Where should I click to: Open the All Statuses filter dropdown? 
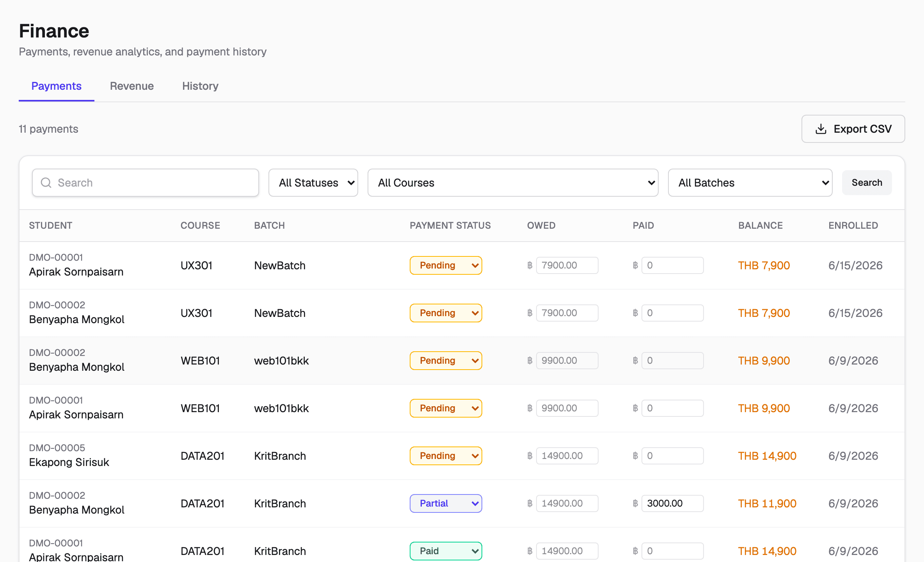[x=313, y=183]
